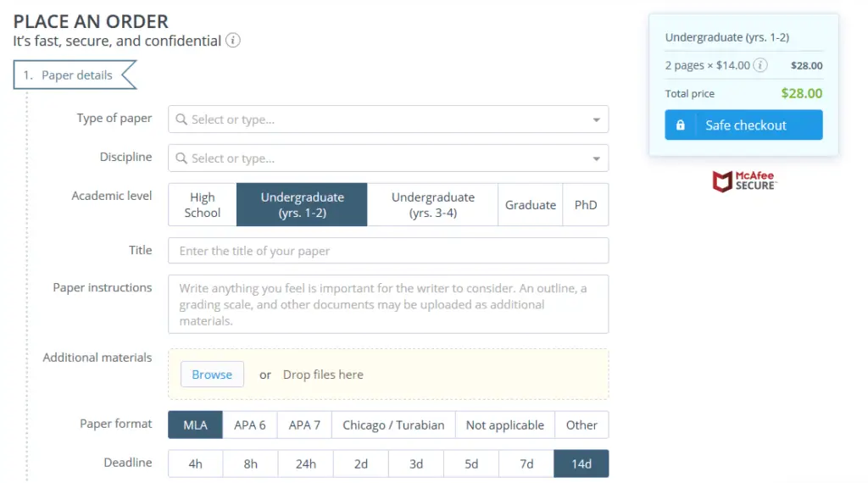Click the search icon in Type of paper
Screen dimensions: 868x483
181,119
